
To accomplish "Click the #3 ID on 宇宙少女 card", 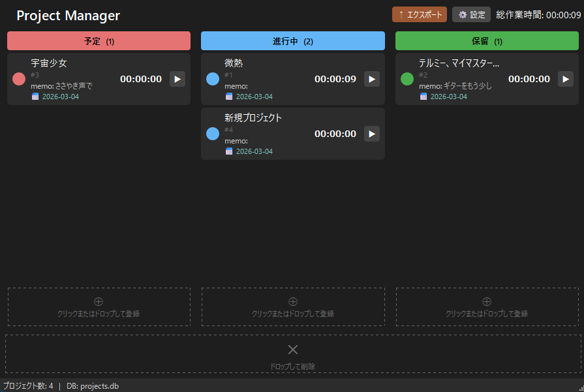I will 35,75.
